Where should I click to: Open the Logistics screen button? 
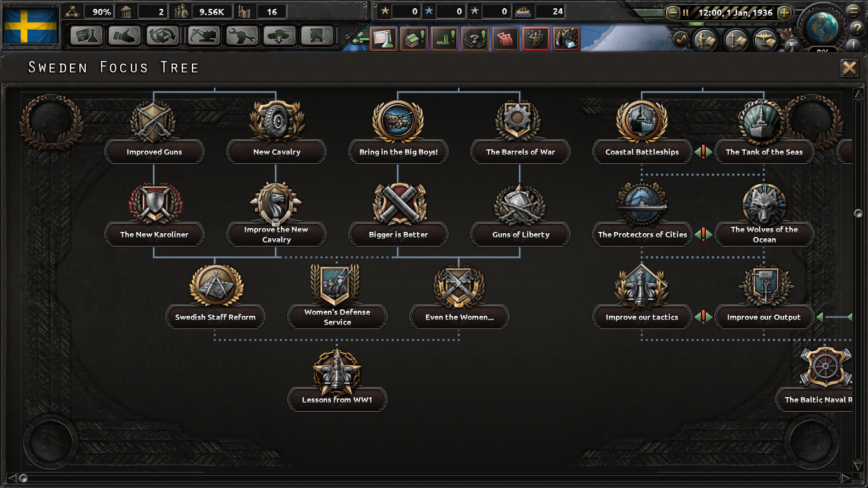318,36
